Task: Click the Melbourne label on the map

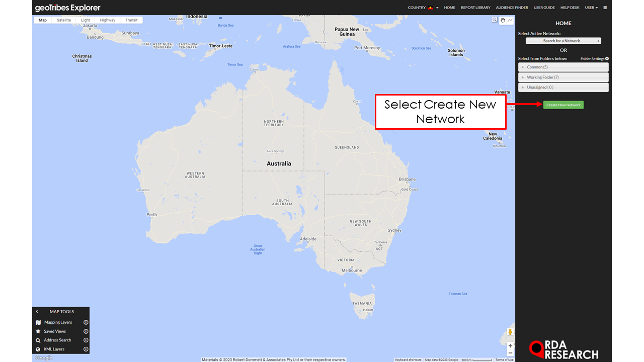Action: (x=352, y=270)
